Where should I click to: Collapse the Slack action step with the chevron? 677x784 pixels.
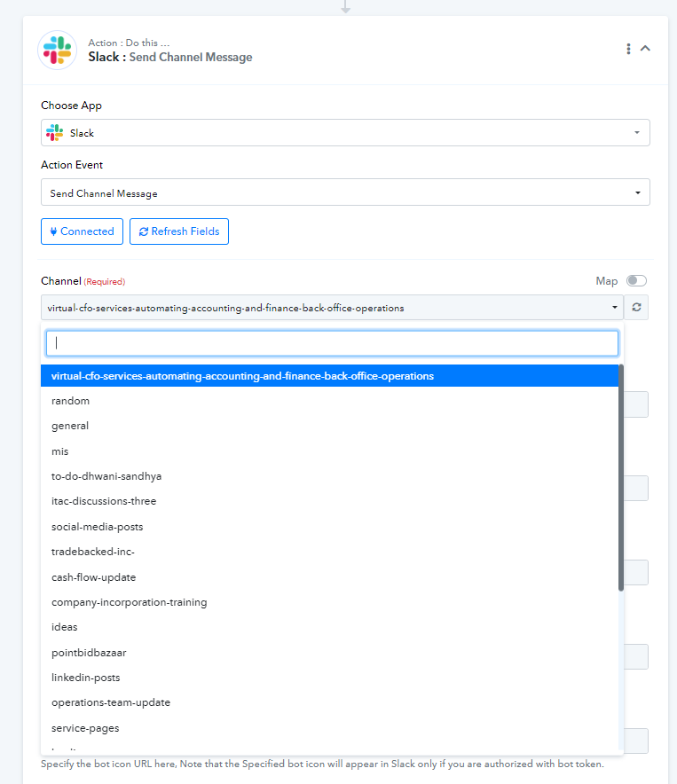(645, 49)
